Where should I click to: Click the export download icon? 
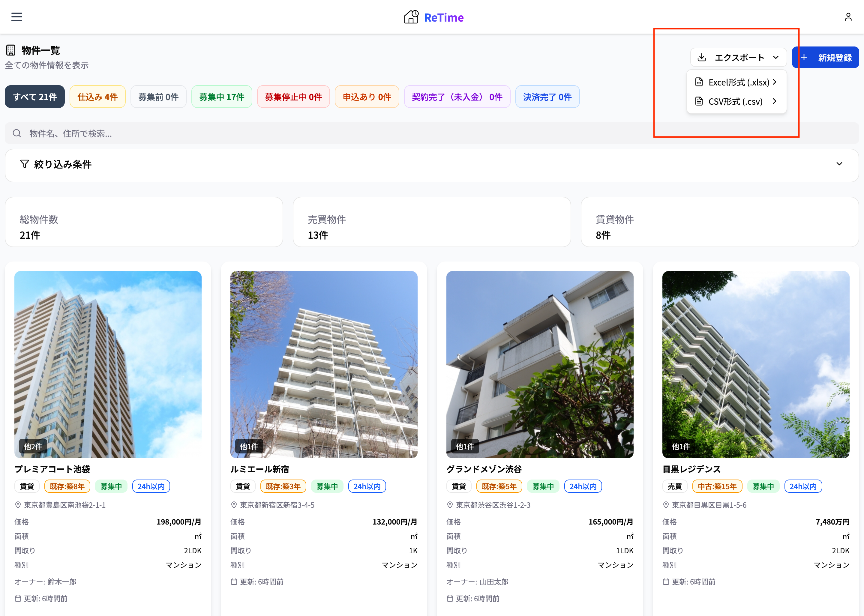[702, 57]
